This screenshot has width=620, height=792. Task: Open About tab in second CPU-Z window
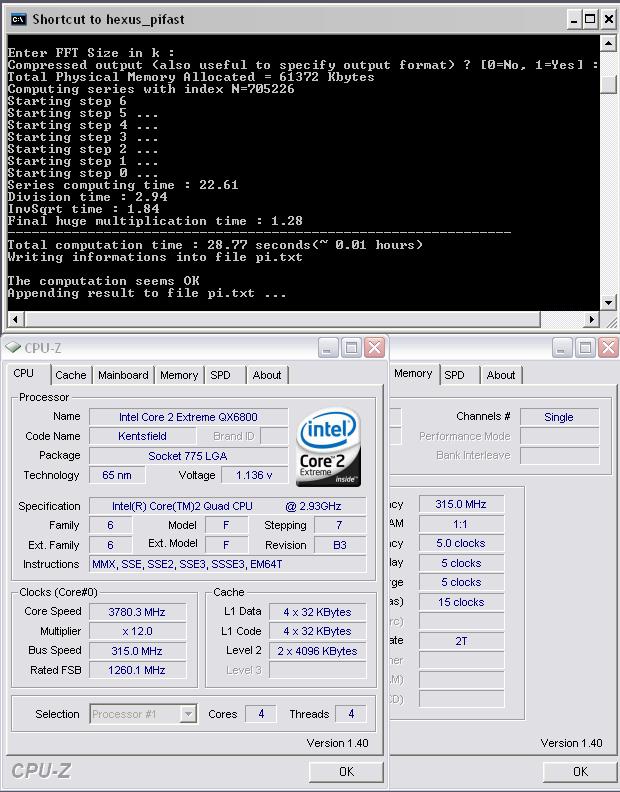pos(501,375)
